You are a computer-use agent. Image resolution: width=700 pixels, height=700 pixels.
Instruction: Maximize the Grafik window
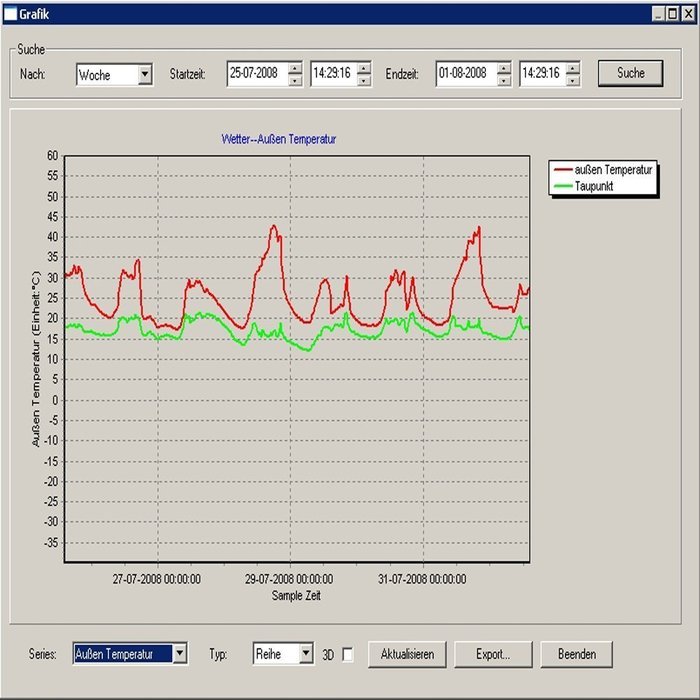click(x=672, y=14)
